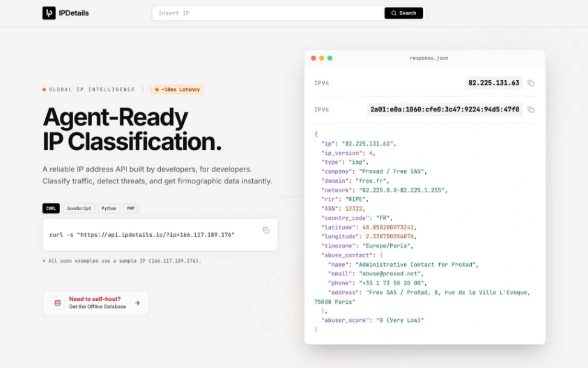The image size is (588, 368).
Task: Click the phone value +33 1 73 50 20 00
Action: (x=391, y=283)
